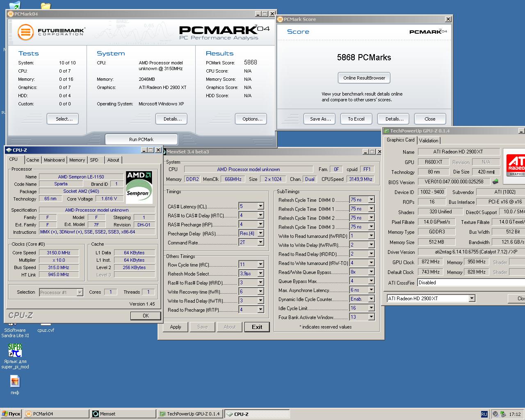Click the Socket AM2 (940) package value
Screen dimensions: 525x420
coord(81,191)
